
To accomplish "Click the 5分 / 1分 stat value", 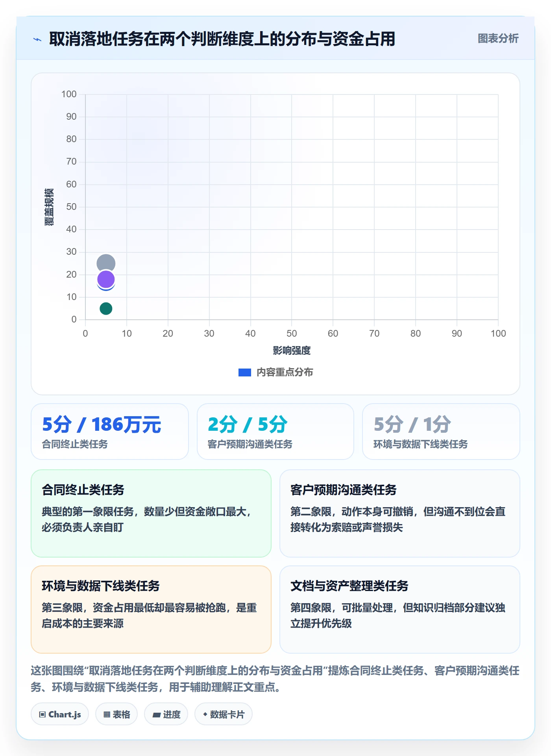I will click(x=412, y=424).
